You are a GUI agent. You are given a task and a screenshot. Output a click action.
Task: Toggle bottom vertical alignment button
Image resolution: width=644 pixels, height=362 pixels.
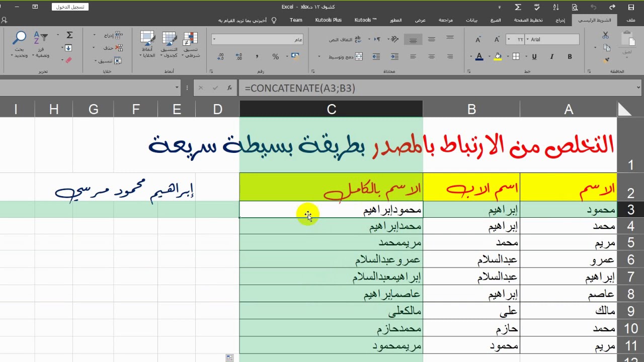pyautogui.click(x=413, y=39)
